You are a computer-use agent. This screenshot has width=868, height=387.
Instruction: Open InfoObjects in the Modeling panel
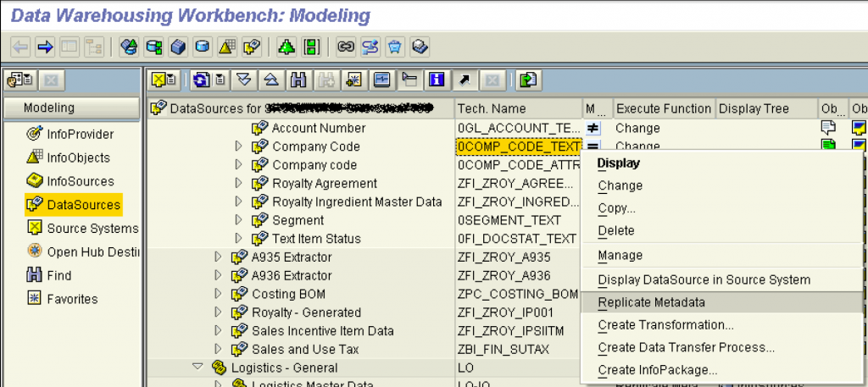(79, 158)
